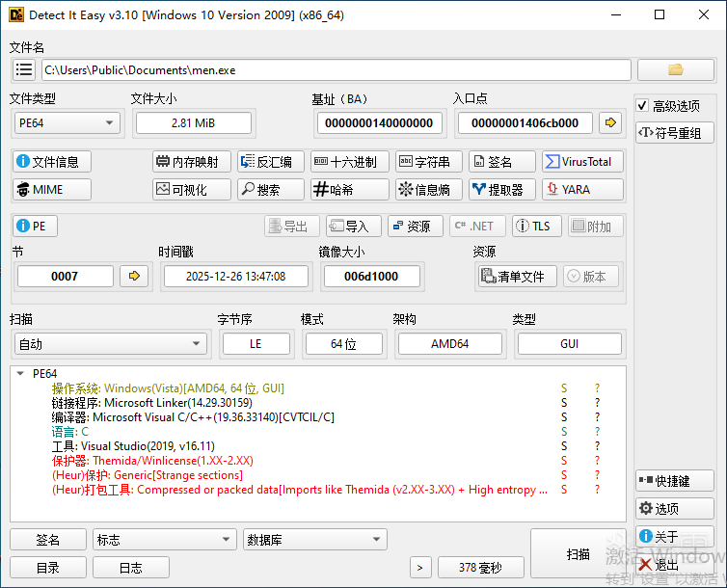The width and height of the screenshot is (727, 588).
Task: Expand the 标志 dropdown
Action: (164, 541)
